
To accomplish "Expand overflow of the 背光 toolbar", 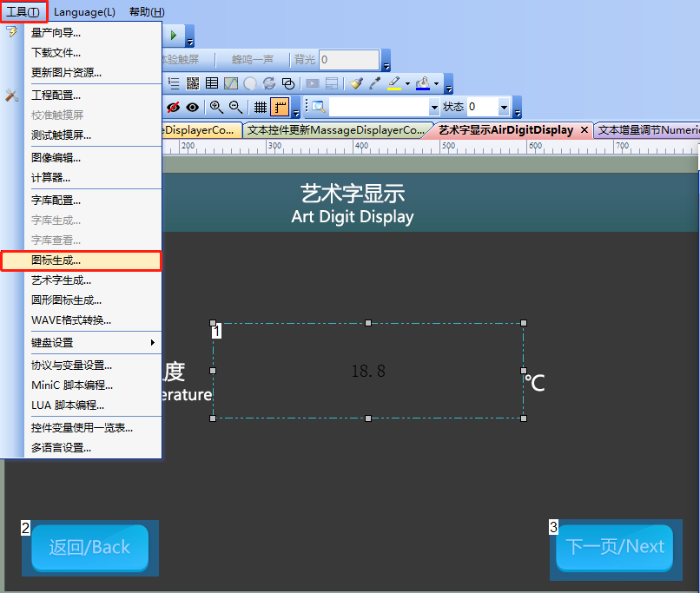I will click(386, 60).
